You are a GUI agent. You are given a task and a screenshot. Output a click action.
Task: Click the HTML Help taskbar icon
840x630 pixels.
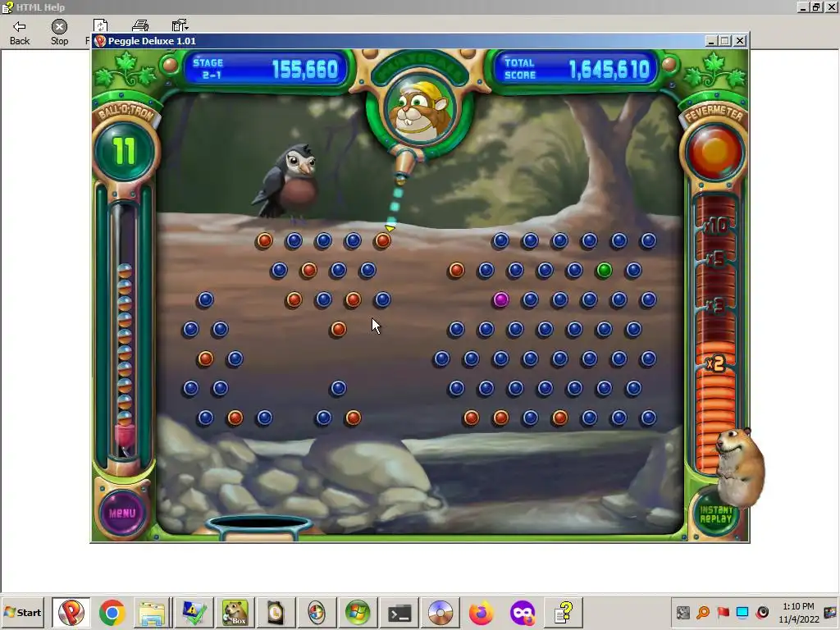563,613
